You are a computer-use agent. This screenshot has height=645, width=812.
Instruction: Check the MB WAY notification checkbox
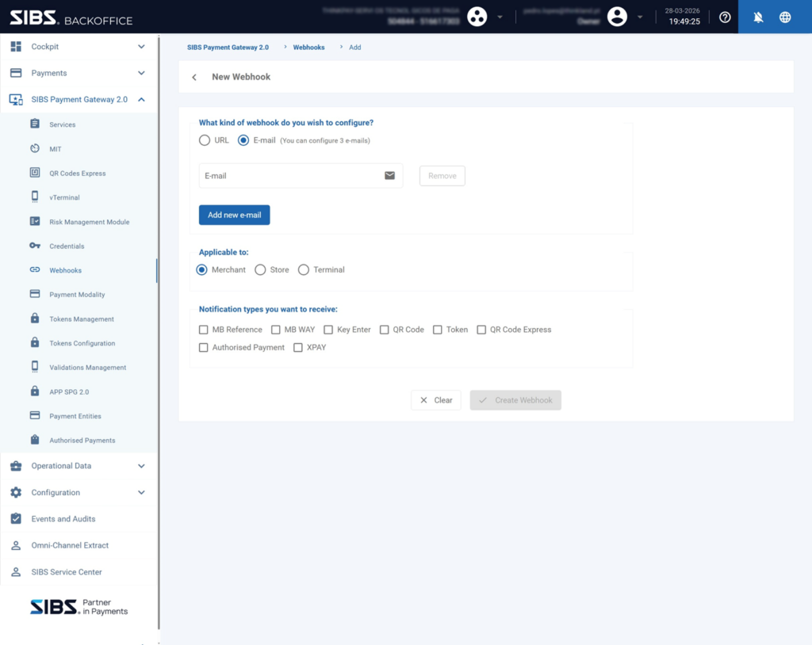pyautogui.click(x=276, y=330)
